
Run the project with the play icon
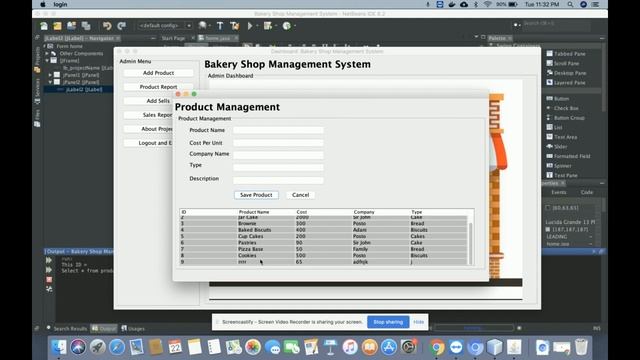tap(250, 26)
